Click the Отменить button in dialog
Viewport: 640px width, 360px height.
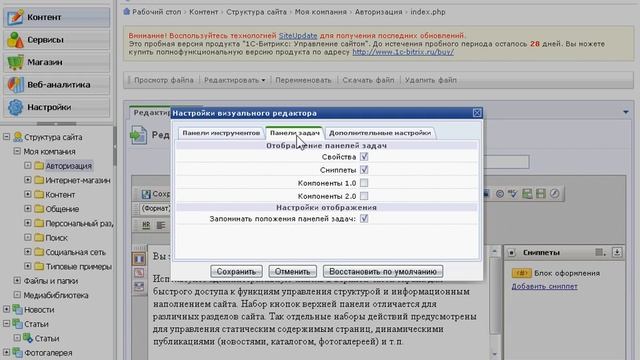point(292,271)
